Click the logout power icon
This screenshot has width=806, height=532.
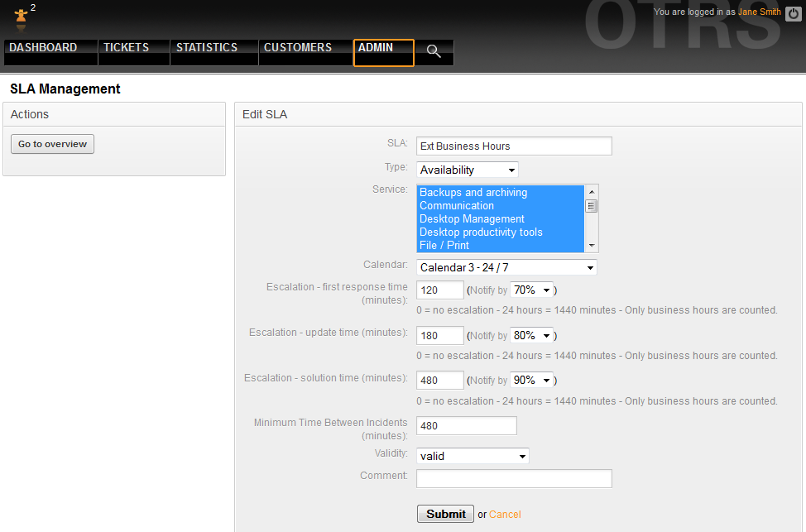point(791,13)
